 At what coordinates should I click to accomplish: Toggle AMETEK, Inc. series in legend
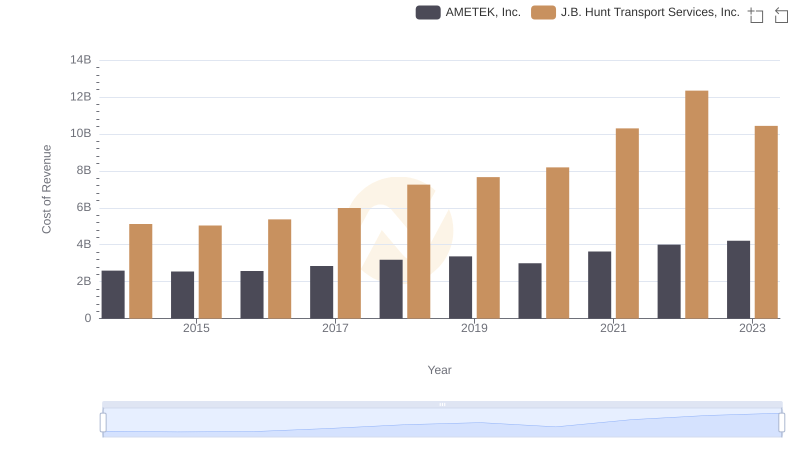468,12
